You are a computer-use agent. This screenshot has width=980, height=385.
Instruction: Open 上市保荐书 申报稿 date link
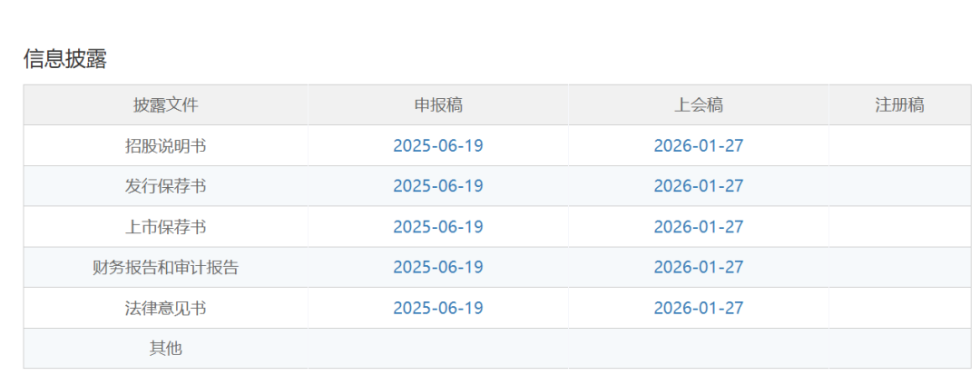(438, 227)
